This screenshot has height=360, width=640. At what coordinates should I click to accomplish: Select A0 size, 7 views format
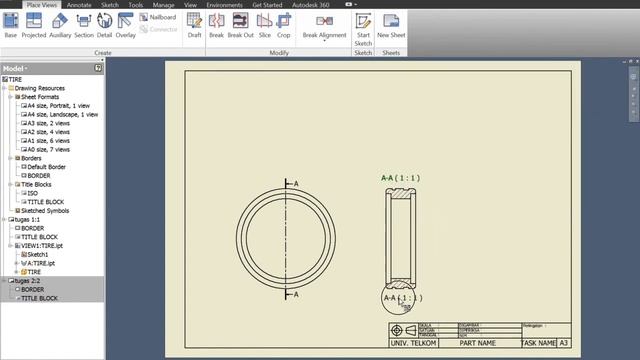click(x=45, y=149)
